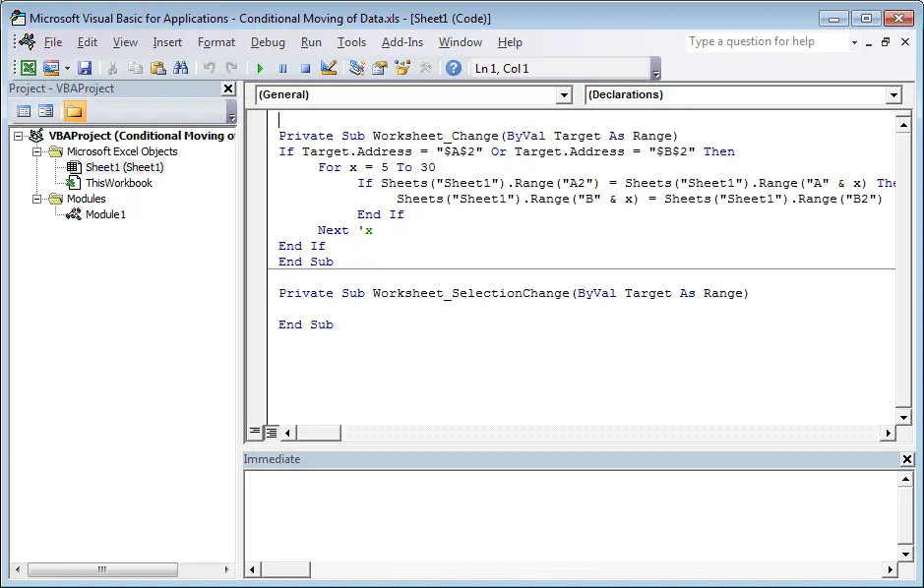
Task: Open the Add-Ins menu
Action: pos(401,42)
